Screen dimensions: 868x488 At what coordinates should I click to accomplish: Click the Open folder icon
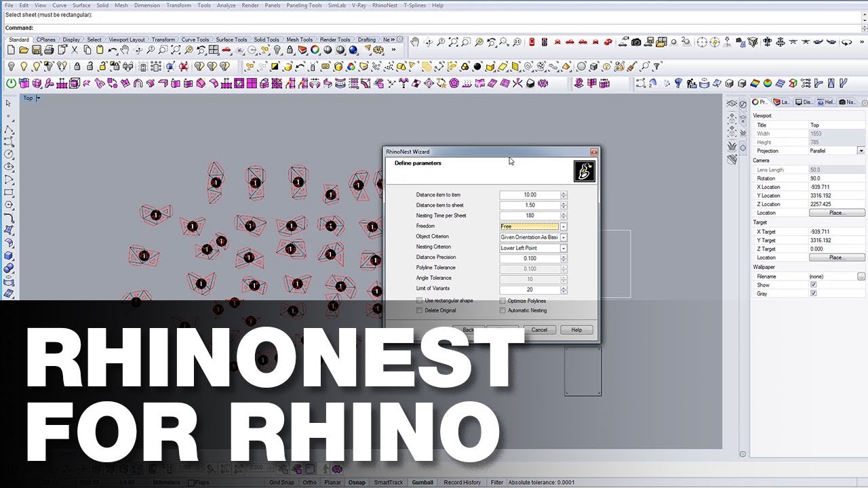click(x=24, y=50)
